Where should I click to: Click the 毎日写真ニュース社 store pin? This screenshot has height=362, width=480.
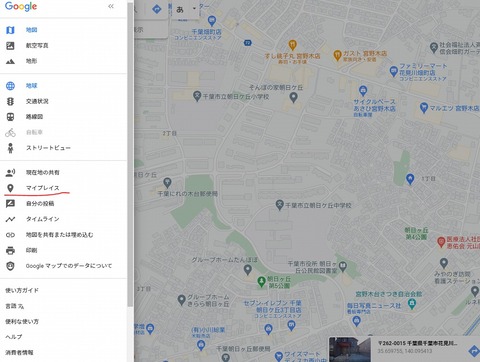click(x=356, y=321)
